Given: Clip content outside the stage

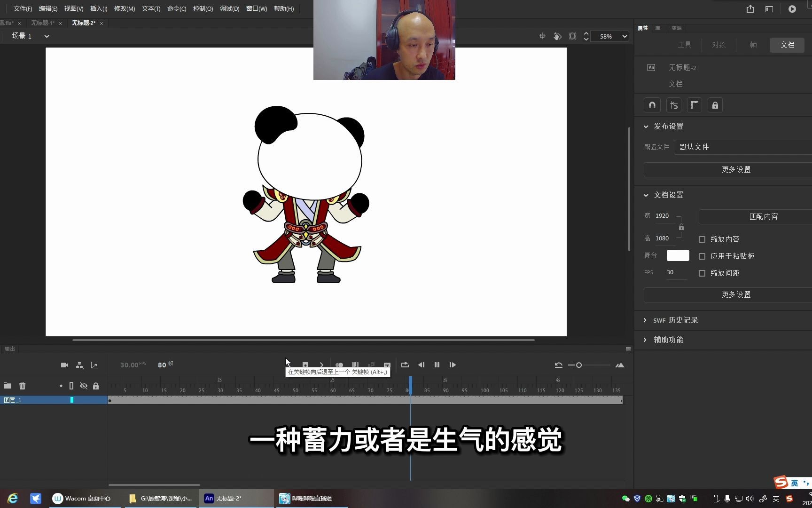Looking at the screenshot, I should point(572,36).
